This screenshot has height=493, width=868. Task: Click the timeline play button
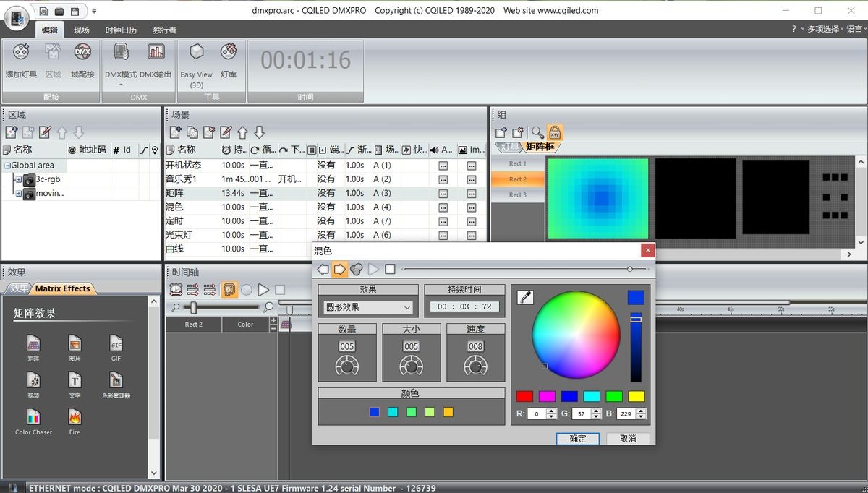(x=263, y=290)
